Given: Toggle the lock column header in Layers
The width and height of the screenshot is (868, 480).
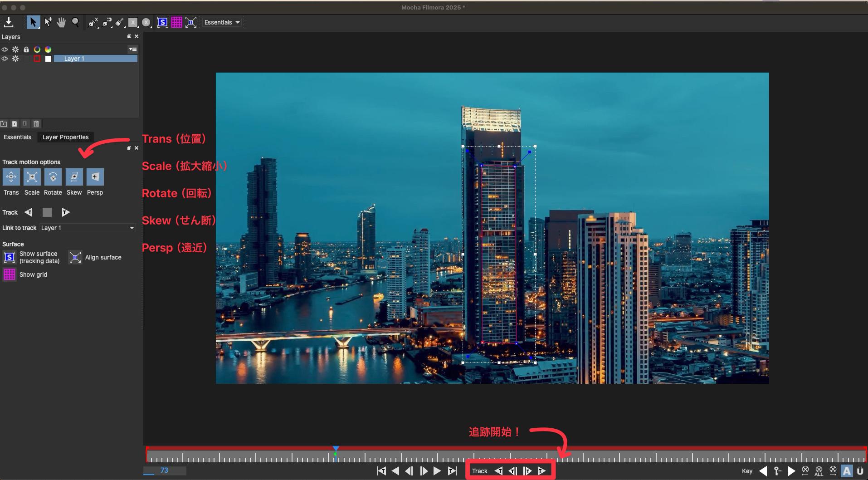Looking at the screenshot, I should [x=26, y=49].
